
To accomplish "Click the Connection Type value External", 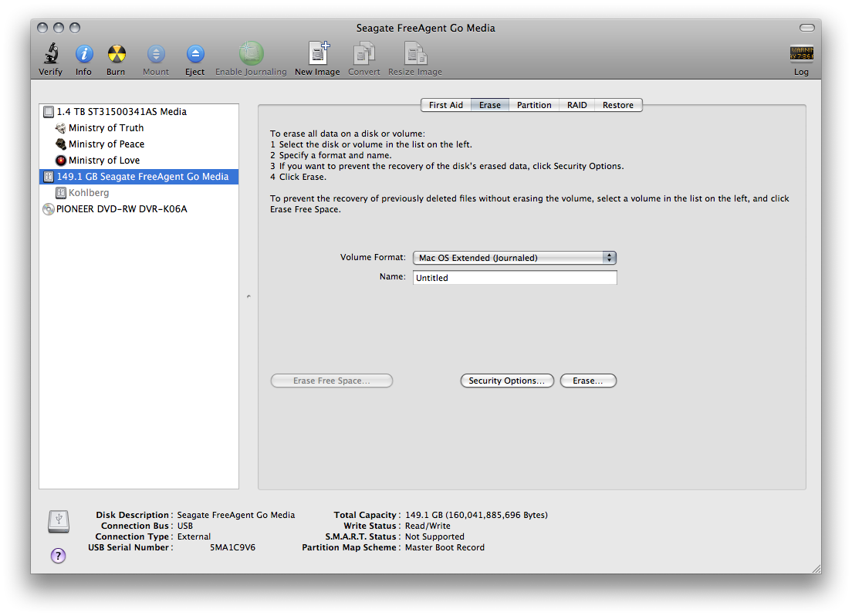I will 194,536.
